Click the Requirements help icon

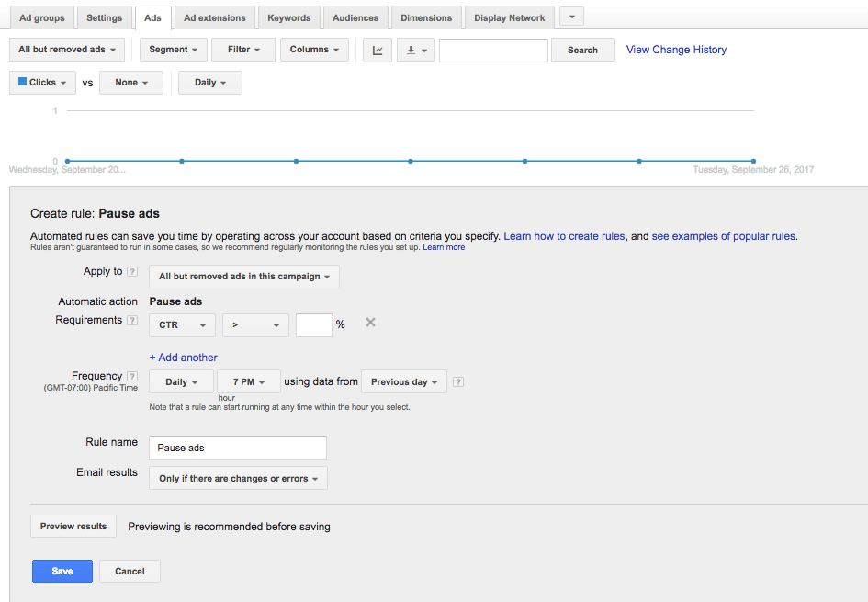point(131,320)
